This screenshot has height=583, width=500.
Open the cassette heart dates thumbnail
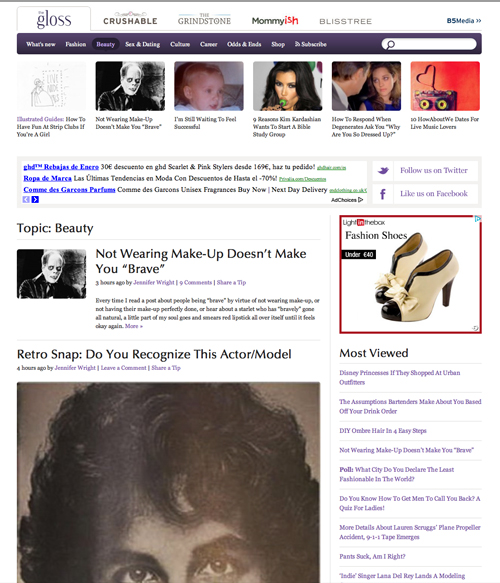pos(445,86)
